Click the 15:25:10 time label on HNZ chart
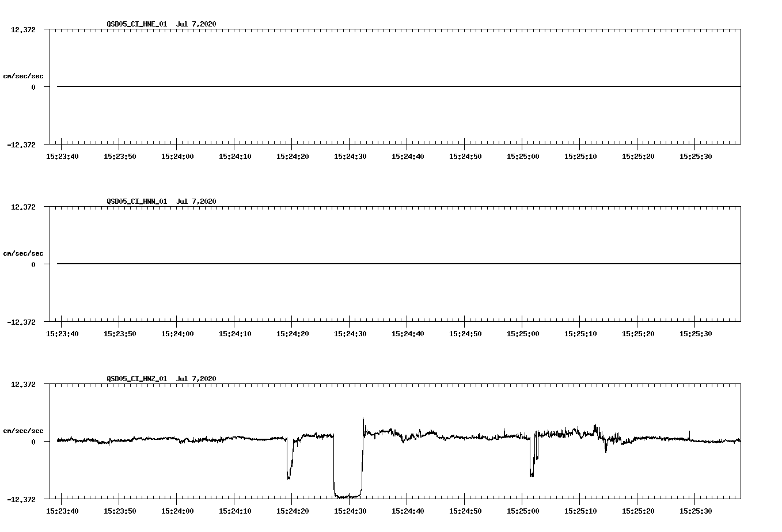This screenshot has height=532, width=782. pos(580,511)
